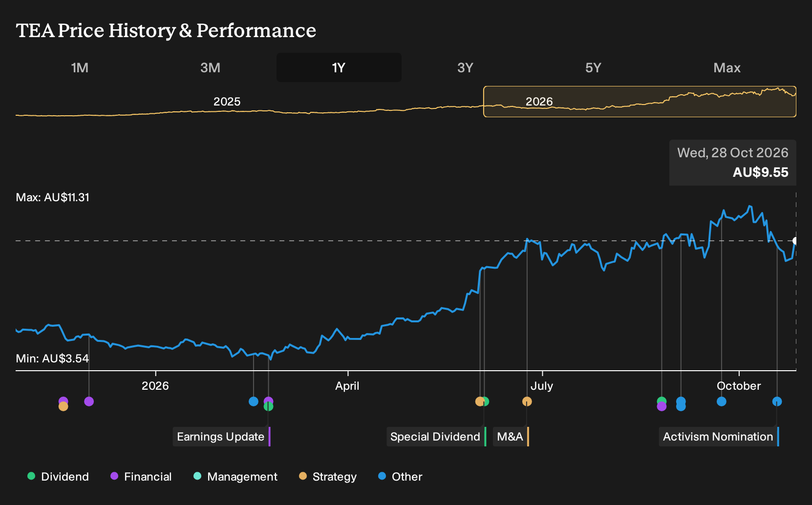Click the single purple Financial marker before 2026
Screen dimensions: 812x505
click(89, 401)
